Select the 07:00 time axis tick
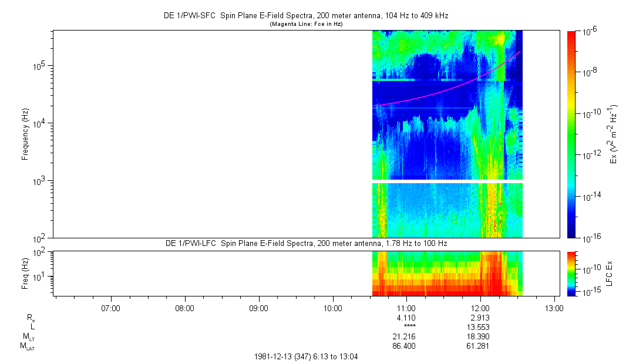The height and width of the screenshot is (364, 636). coord(110,308)
